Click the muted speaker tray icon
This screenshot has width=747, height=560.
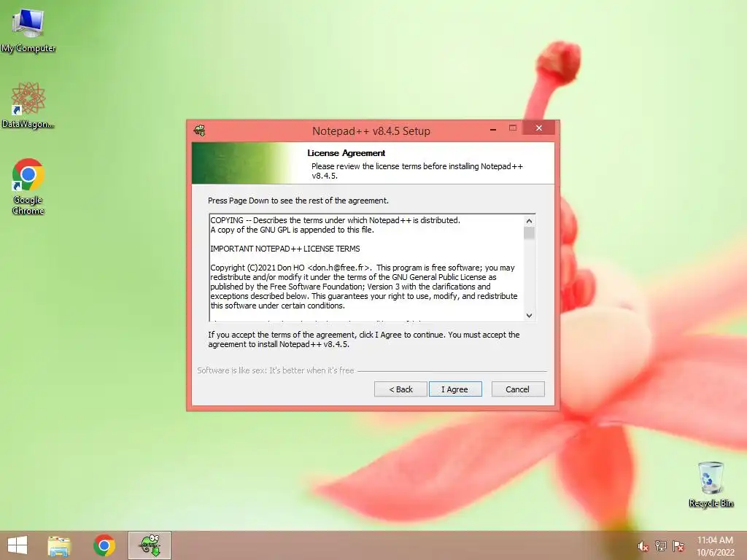[643, 546]
